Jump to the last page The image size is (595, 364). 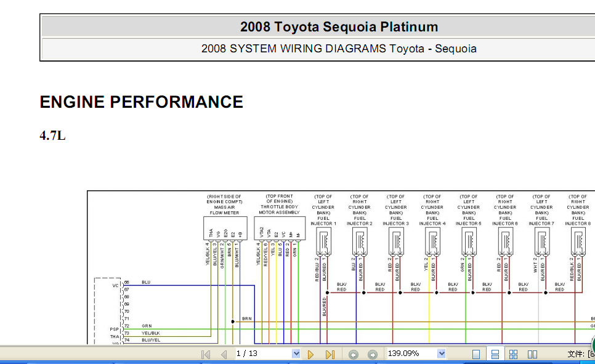(330, 355)
